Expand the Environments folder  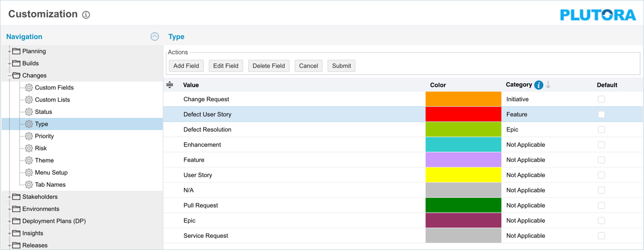[x=10, y=209]
